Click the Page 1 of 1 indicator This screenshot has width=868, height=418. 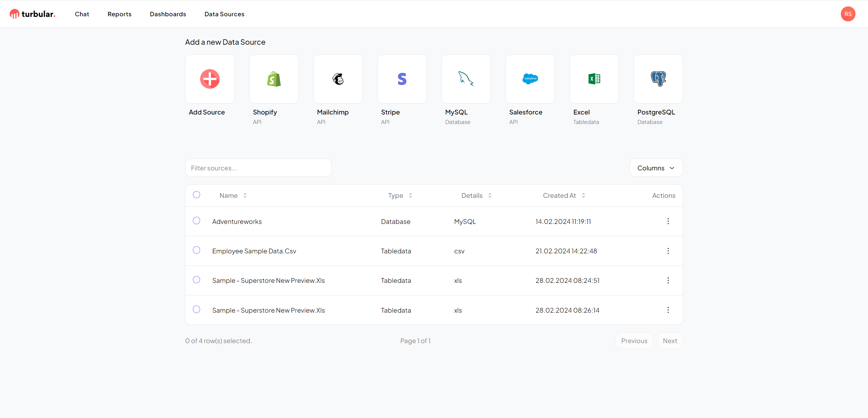(x=415, y=341)
